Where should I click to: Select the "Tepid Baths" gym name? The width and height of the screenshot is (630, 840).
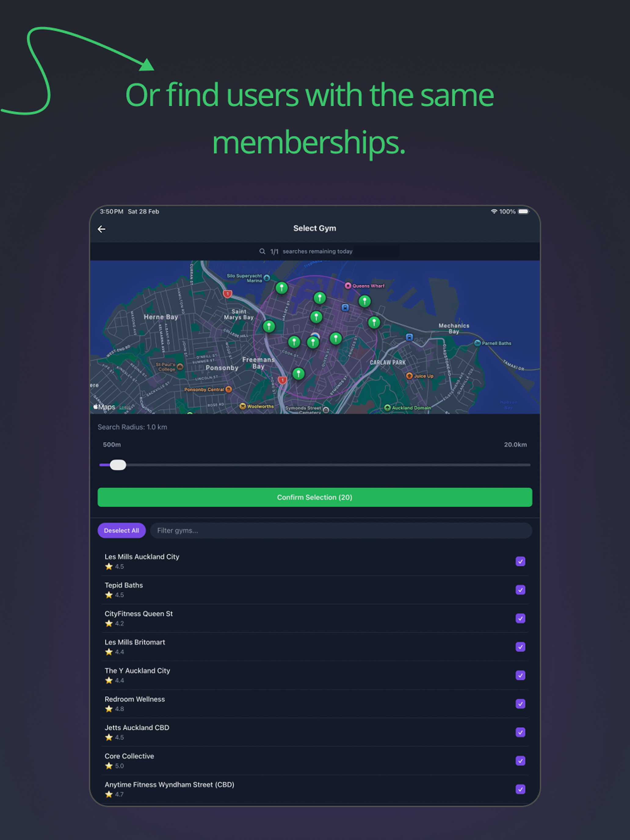[x=124, y=585]
